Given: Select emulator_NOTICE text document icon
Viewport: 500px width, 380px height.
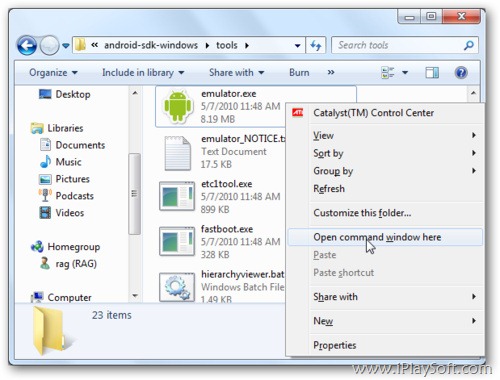Looking at the screenshot, I should tap(178, 153).
